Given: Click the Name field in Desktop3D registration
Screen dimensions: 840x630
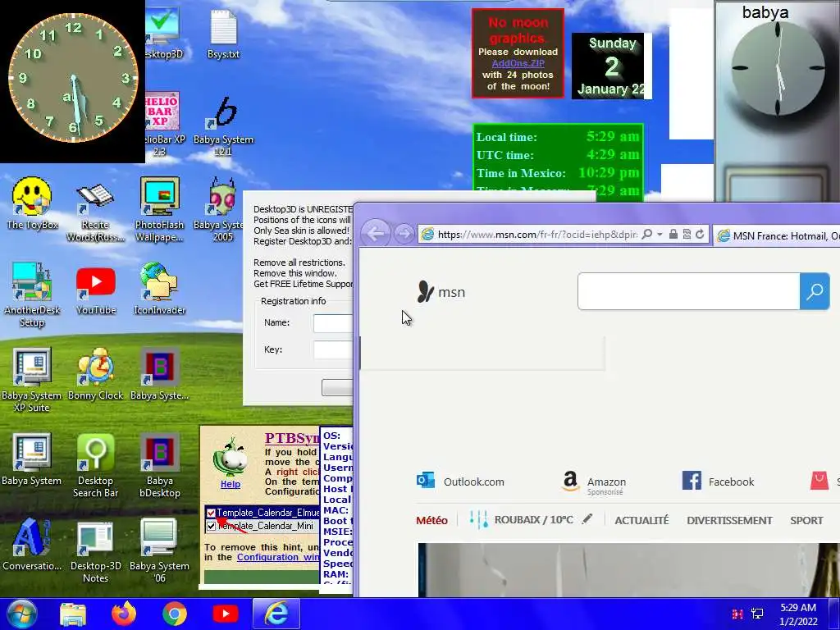Looking at the screenshot, I should click(x=333, y=323).
